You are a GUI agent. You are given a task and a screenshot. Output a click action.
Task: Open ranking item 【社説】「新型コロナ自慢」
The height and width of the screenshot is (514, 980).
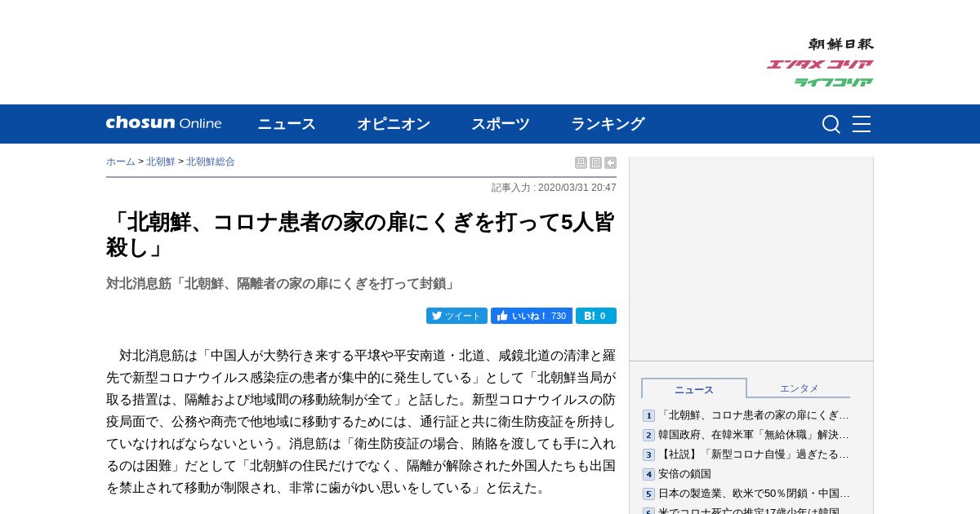point(754,454)
